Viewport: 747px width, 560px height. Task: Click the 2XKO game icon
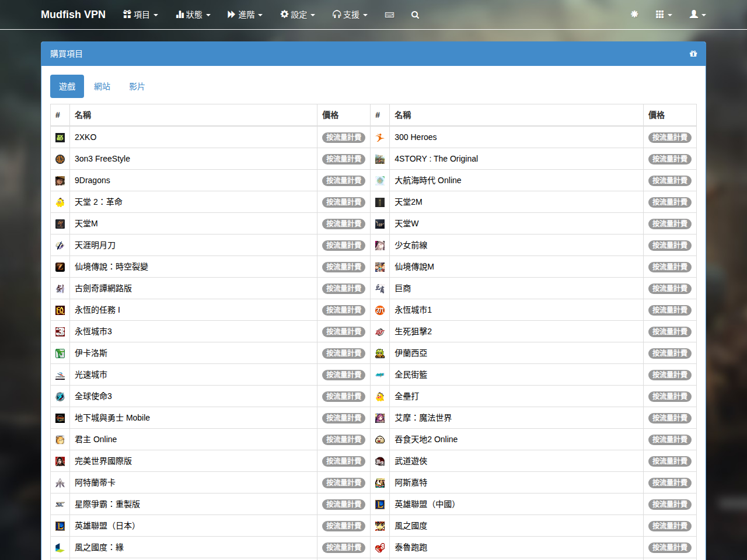60,138
